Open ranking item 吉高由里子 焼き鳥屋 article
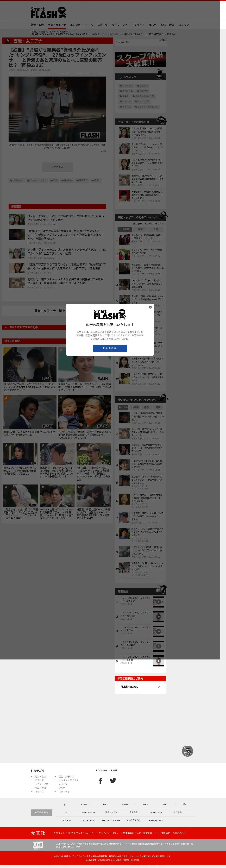The width and height of the screenshot is (226, 868). tap(148, 268)
